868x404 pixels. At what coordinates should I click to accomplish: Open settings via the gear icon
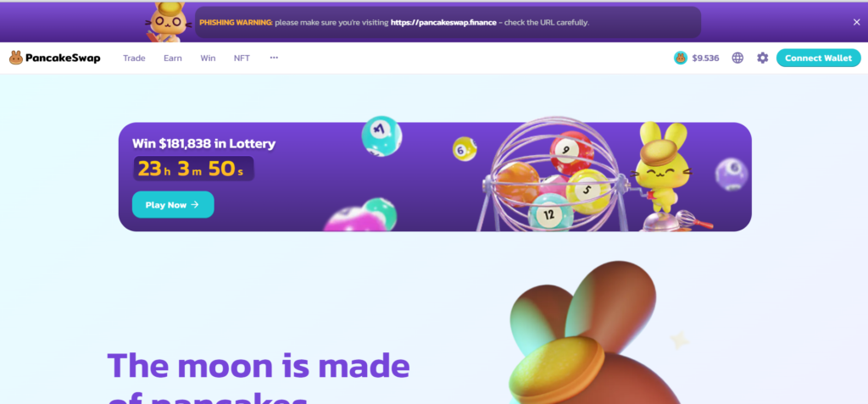(x=763, y=58)
